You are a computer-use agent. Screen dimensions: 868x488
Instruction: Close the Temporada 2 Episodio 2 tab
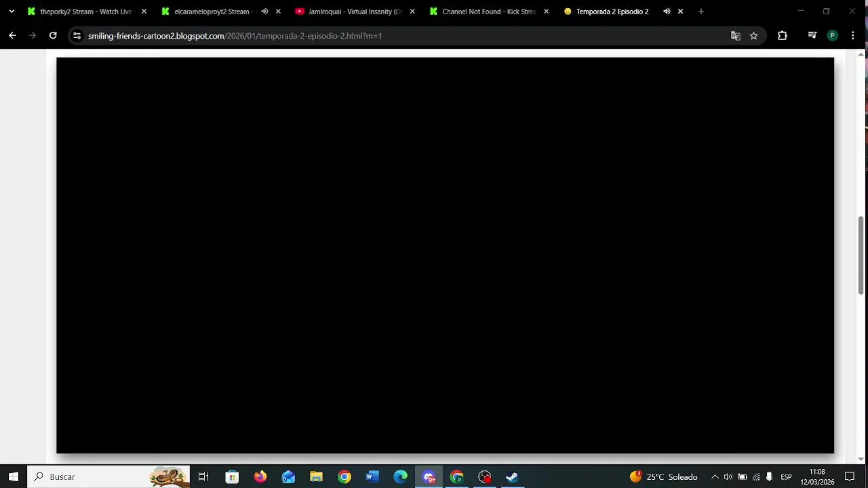[680, 12]
